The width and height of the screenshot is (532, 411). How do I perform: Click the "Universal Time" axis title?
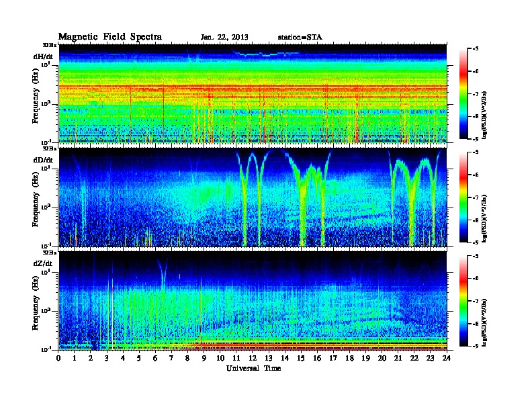253,368
